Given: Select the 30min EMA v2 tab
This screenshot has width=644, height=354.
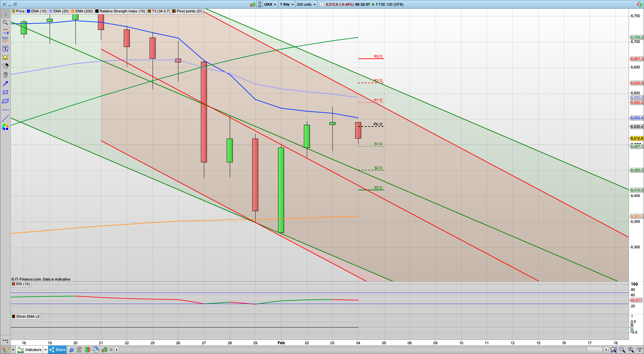Looking at the screenshot, I should click(26, 316).
